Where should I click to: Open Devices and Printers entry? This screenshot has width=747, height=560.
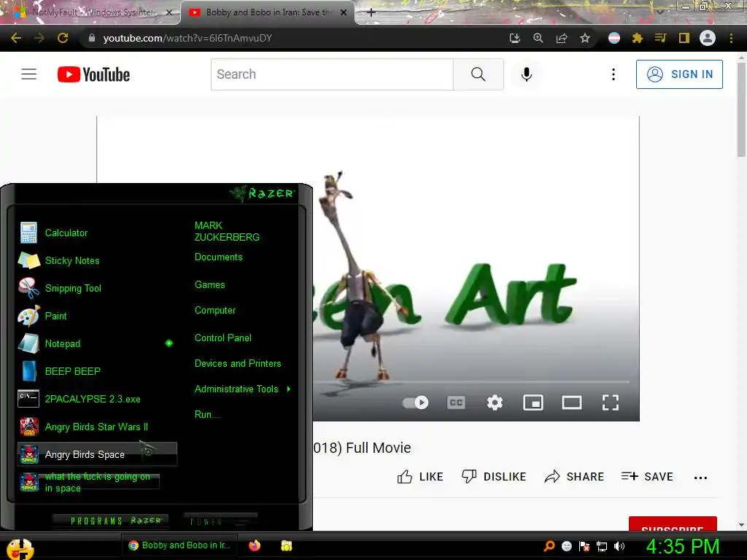[238, 363]
